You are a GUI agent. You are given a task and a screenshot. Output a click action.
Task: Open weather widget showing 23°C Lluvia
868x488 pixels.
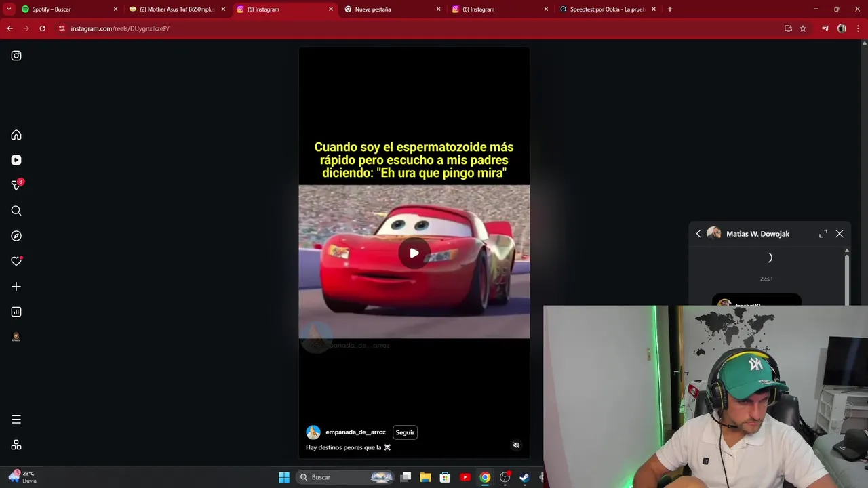point(23,477)
